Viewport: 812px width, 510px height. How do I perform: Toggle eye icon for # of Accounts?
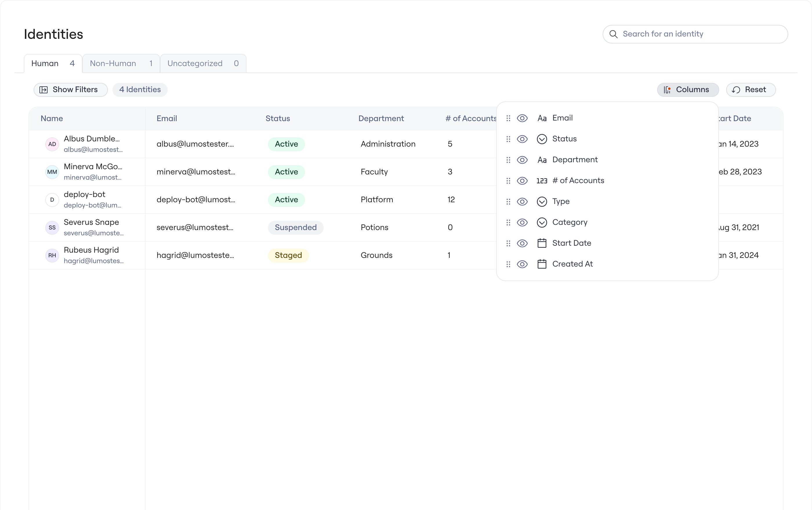click(x=522, y=181)
